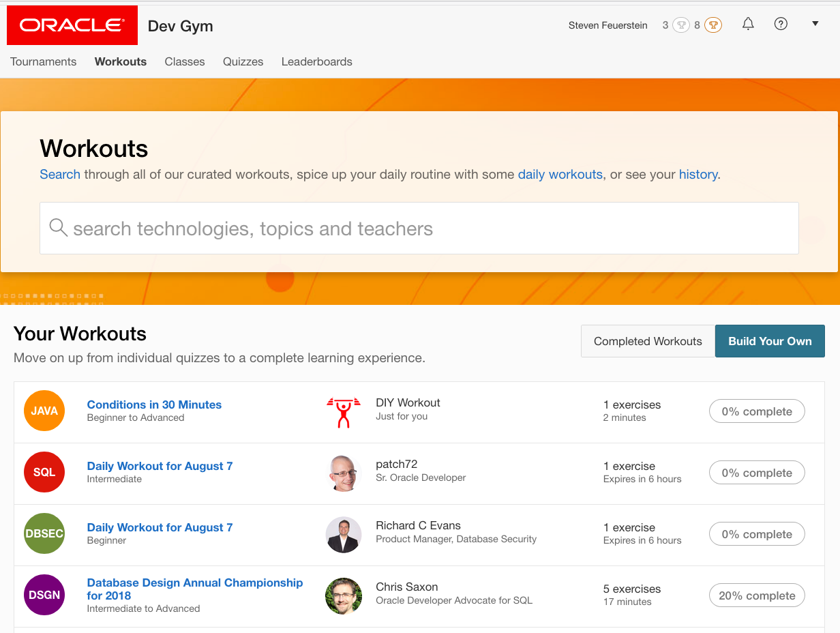Click the 'Sr. Oracle Developer' subtitle
840x633 pixels.
pos(421,477)
